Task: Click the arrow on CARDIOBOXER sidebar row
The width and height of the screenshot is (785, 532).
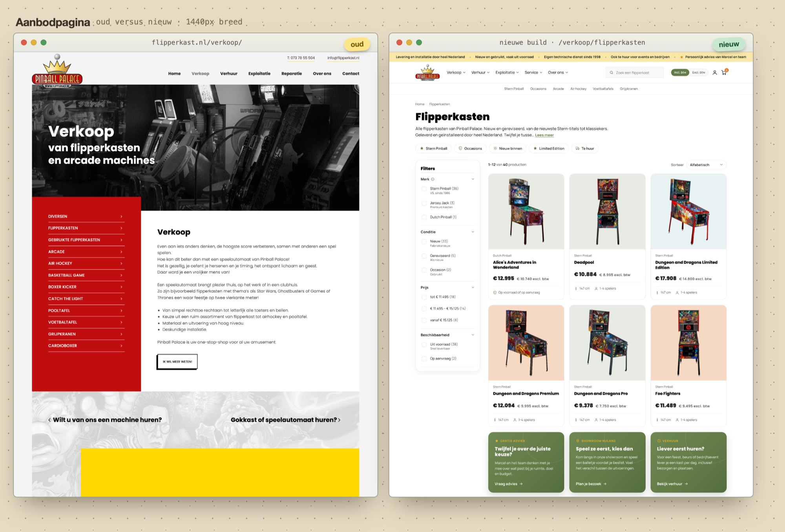Action: pos(121,346)
